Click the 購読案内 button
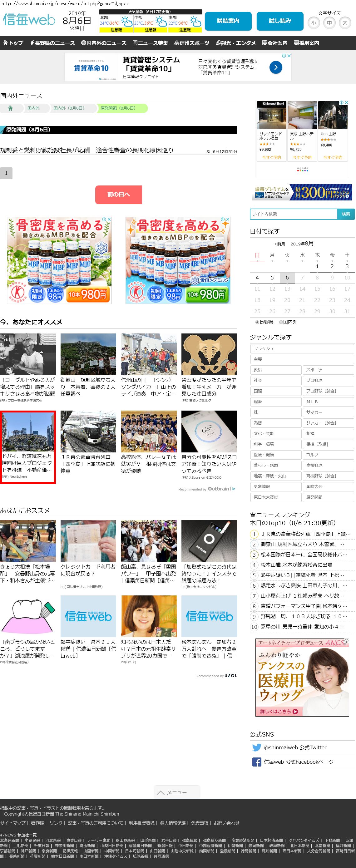Screen dimensions: 356x868 coord(228,21)
